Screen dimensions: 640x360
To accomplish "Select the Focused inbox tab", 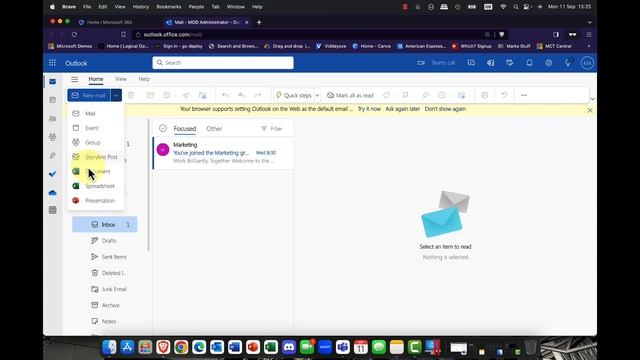I will [184, 129].
